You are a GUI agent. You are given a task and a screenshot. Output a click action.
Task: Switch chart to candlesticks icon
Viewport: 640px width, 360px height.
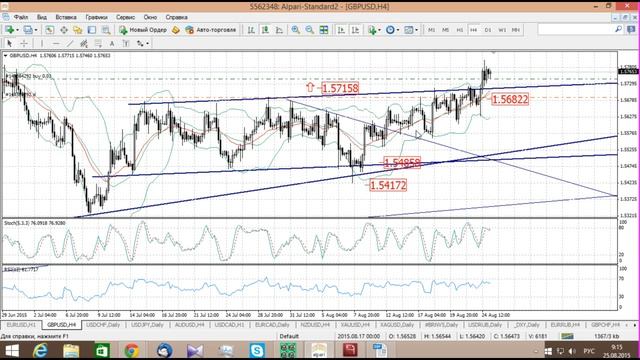tap(265, 30)
